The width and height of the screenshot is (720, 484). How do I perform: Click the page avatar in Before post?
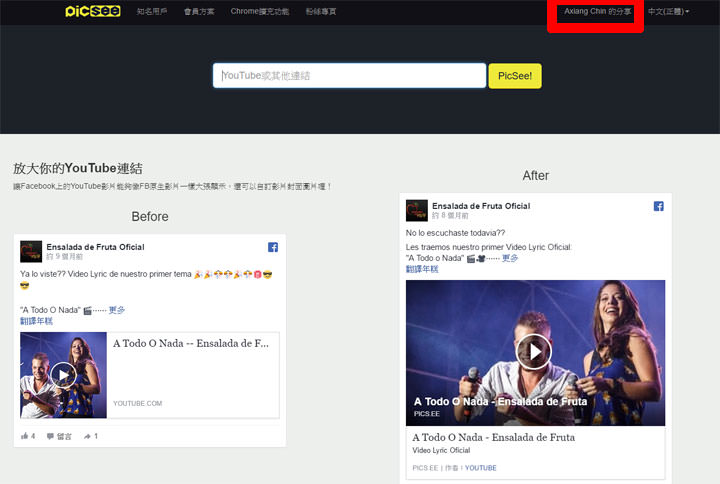pyautogui.click(x=31, y=251)
